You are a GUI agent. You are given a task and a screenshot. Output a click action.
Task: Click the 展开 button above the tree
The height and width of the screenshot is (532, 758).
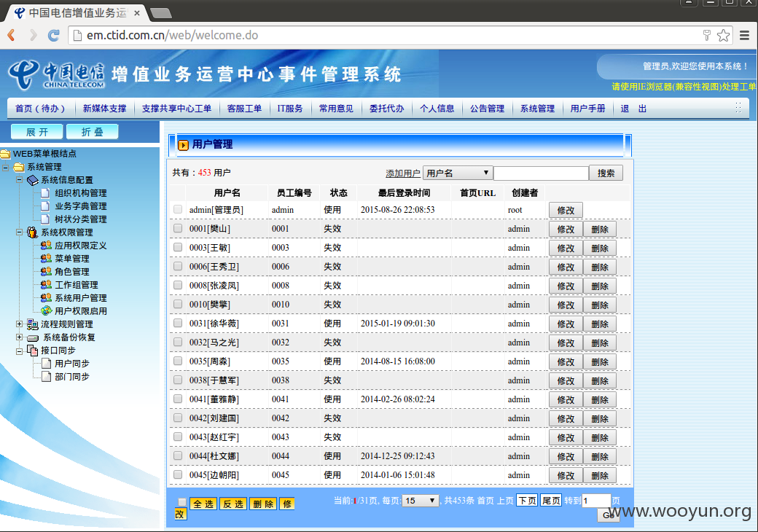pos(37,132)
